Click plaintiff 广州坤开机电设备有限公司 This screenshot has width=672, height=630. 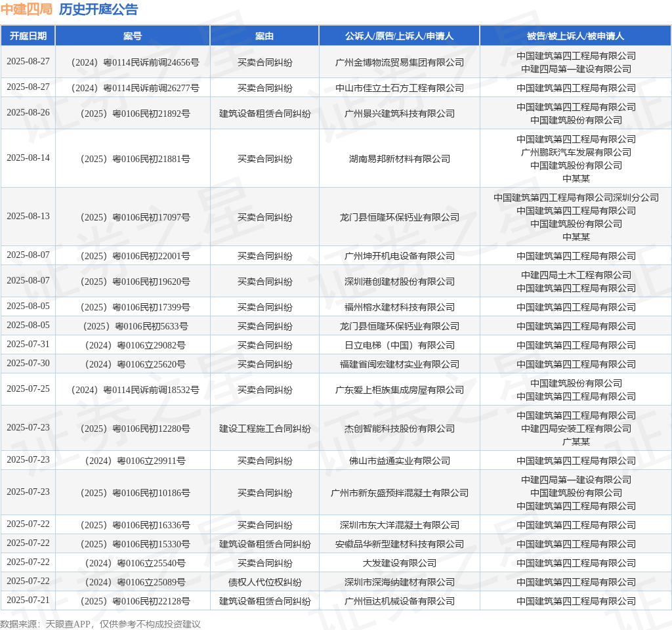(x=400, y=257)
